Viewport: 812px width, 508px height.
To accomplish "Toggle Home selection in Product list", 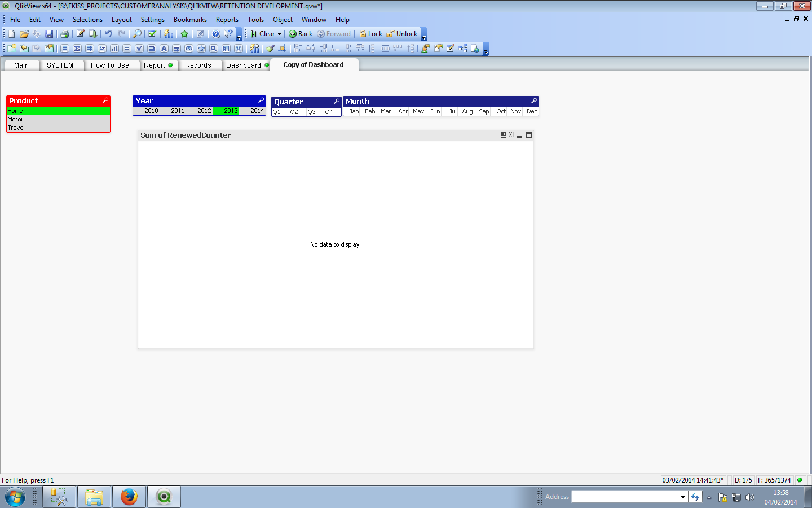I will point(58,111).
